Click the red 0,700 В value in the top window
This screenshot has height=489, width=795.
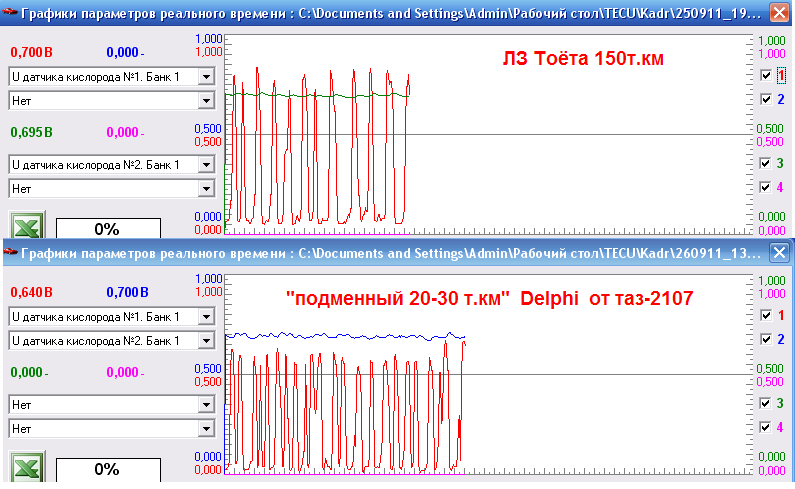pyautogui.click(x=31, y=52)
